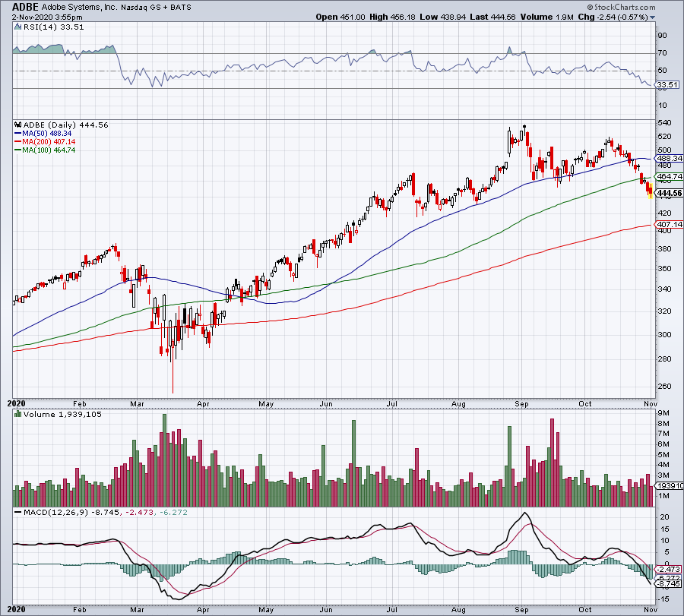Click the 90 level on the RSI axis
The height and width of the screenshot is (616, 684).
click(x=662, y=36)
